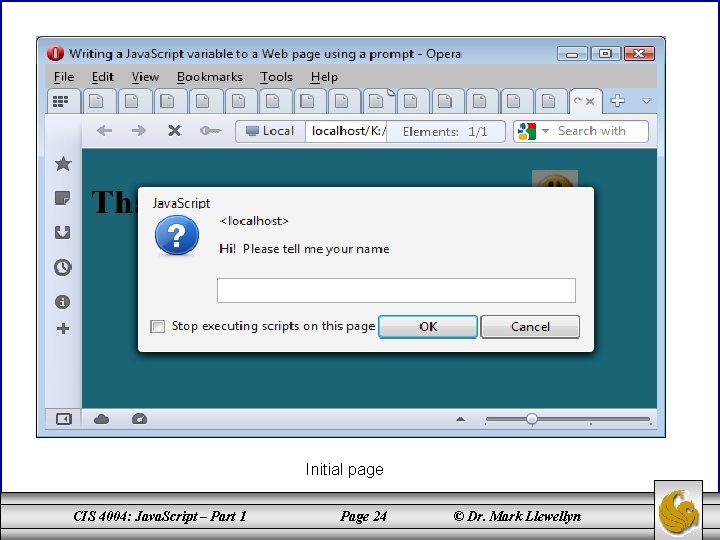This screenshot has height=540, width=720.
Task: Open the File menu
Action: (64, 77)
